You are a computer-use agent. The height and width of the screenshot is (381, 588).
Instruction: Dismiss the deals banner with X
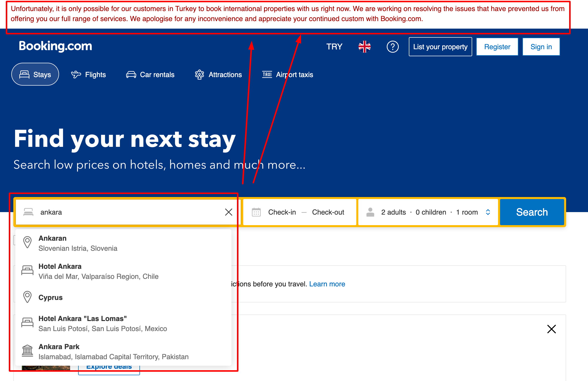point(552,329)
